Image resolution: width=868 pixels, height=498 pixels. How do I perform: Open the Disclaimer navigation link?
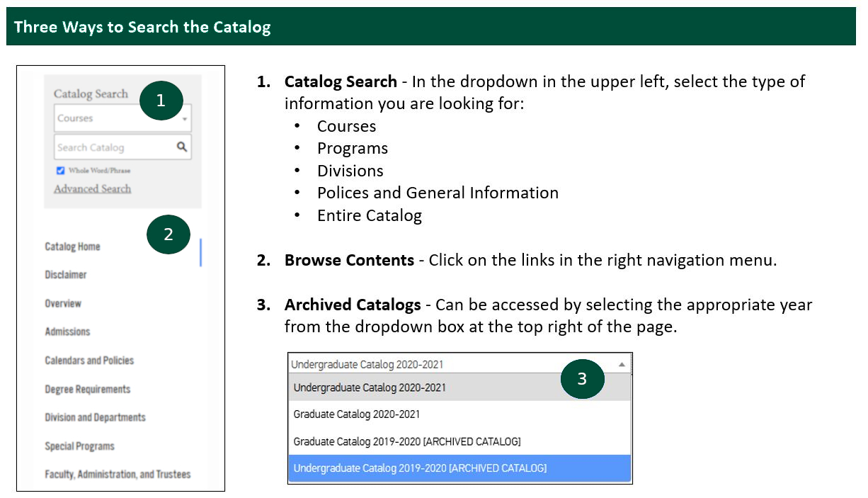point(66,275)
